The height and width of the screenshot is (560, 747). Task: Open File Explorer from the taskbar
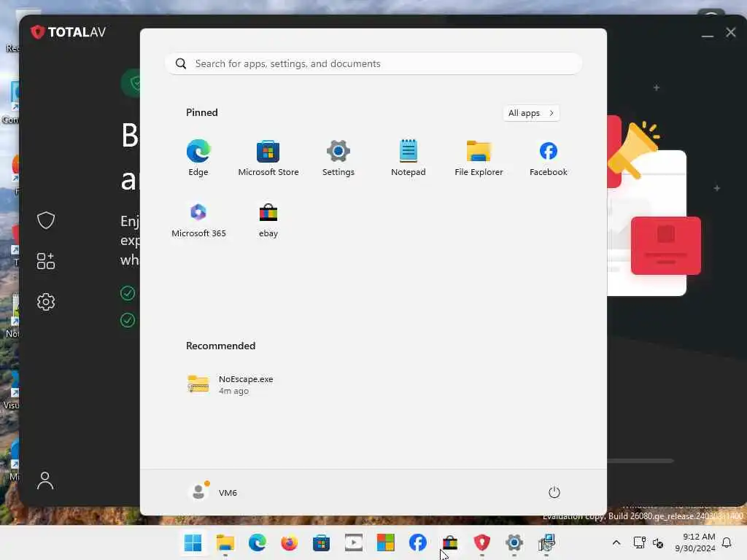pos(225,542)
